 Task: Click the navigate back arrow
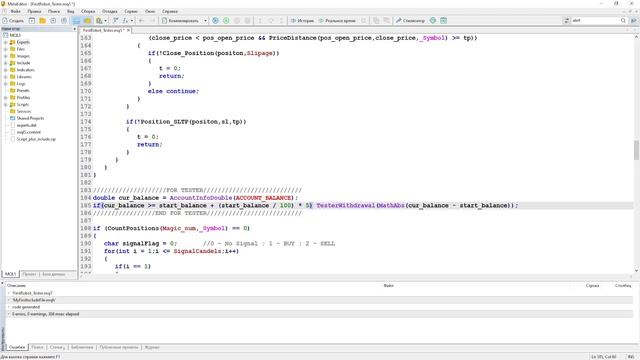142,20
